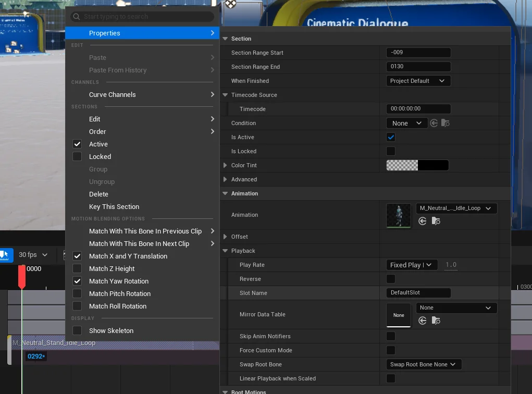Click the animation asset thumbnail
Image resolution: width=532 pixels, height=394 pixels.
click(399, 215)
